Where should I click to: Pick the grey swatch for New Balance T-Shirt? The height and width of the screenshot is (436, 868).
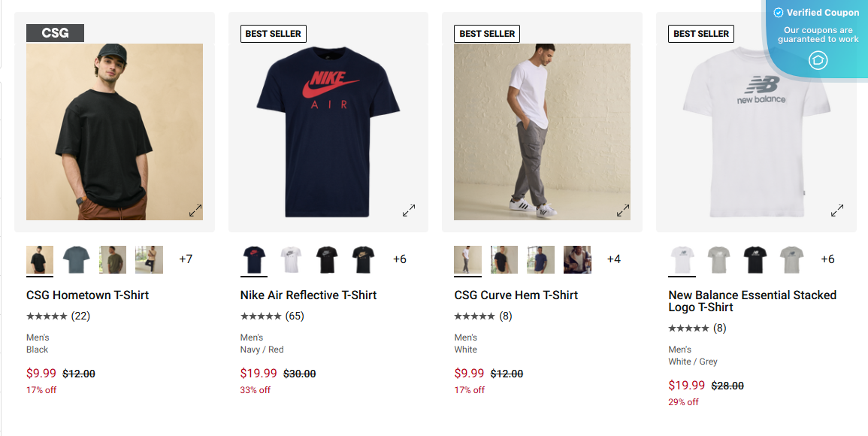pyautogui.click(x=718, y=259)
